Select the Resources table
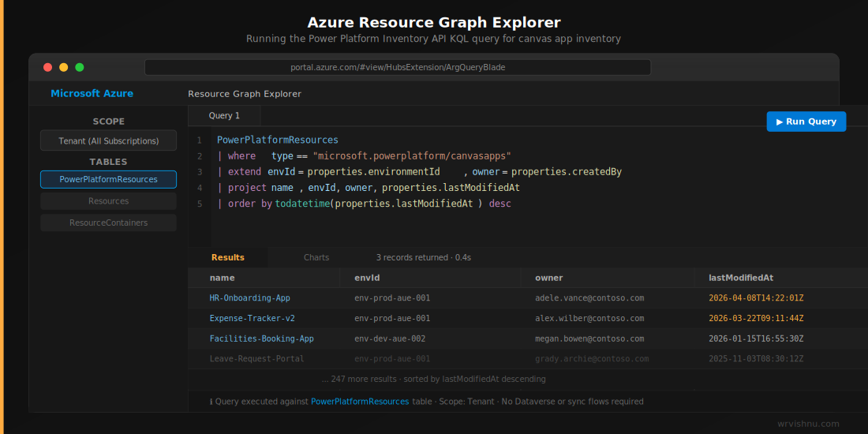 click(109, 201)
